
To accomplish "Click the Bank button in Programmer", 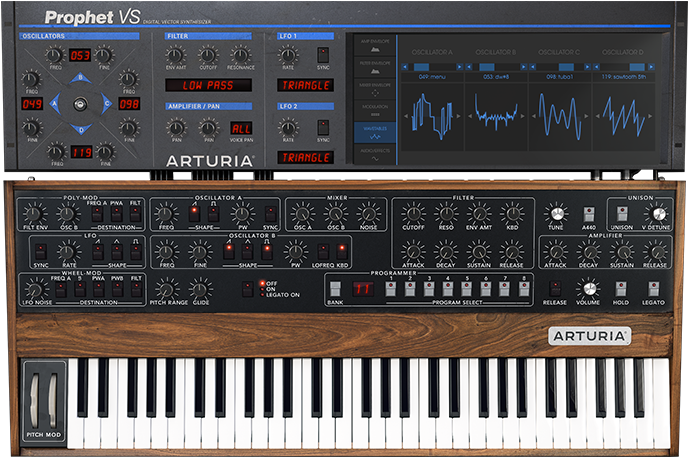I will click(x=335, y=289).
